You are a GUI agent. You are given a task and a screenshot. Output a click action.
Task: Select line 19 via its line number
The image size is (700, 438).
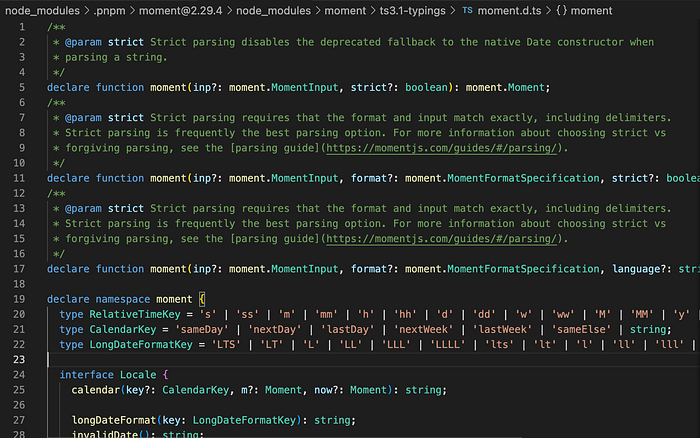(x=19, y=299)
